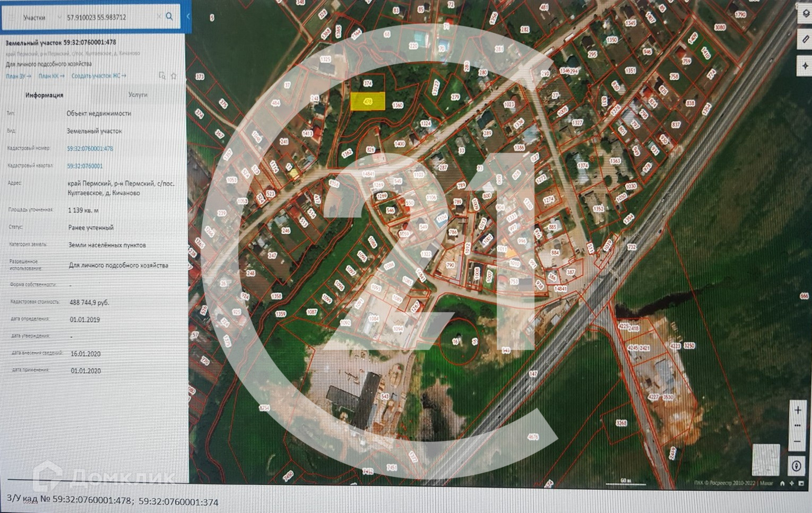The width and height of the screenshot is (812, 513).
Task: Click parcel label 3268 on the map
Action: tap(621, 423)
